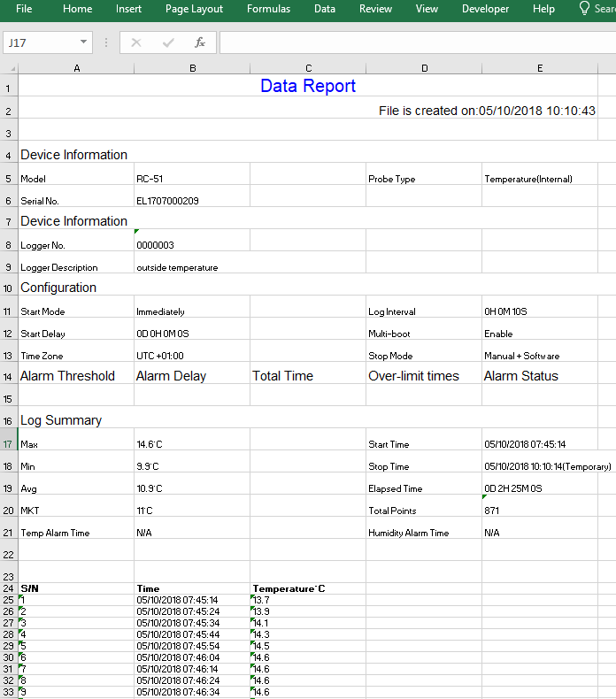Select cell with serial 'EL1707000209'
This screenshot has height=699, width=616.
pyautogui.click(x=192, y=196)
